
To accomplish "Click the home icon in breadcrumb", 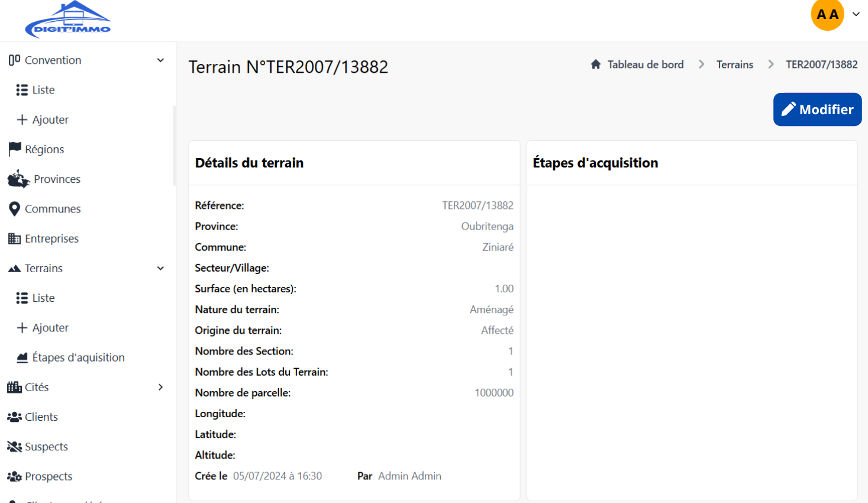I will (x=596, y=65).
